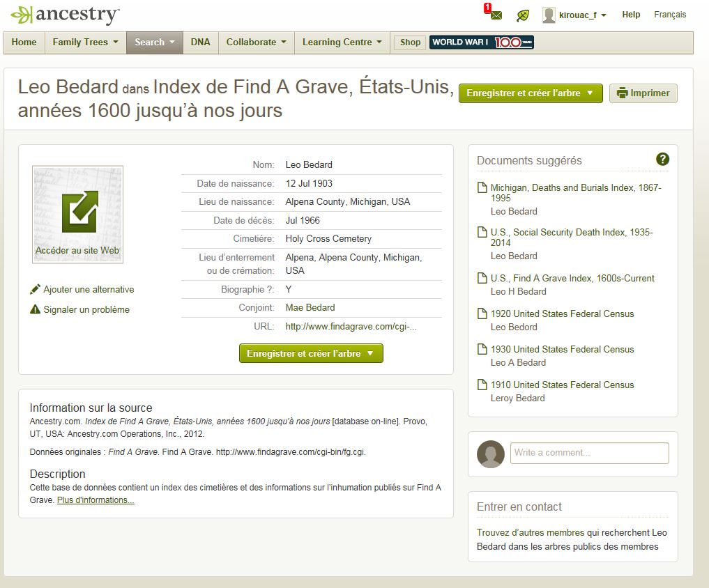Click the Ancestry logo
The height and width of the screenshot is (588, 709).
pos(65,15)
